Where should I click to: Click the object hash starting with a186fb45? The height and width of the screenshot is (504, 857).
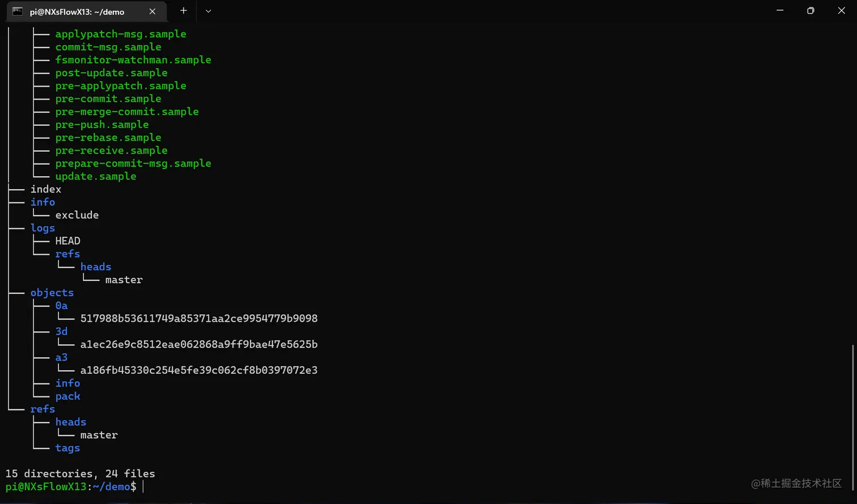pos(199,370)
